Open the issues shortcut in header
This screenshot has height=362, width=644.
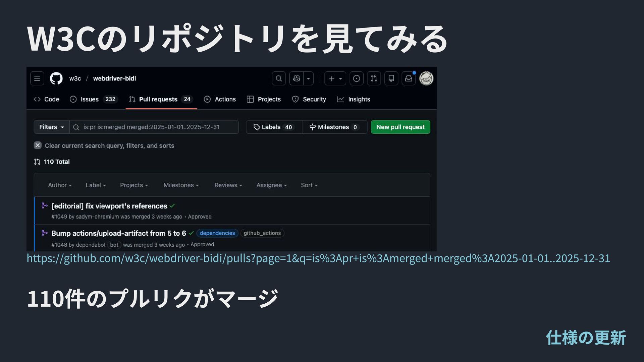(357, 78)
